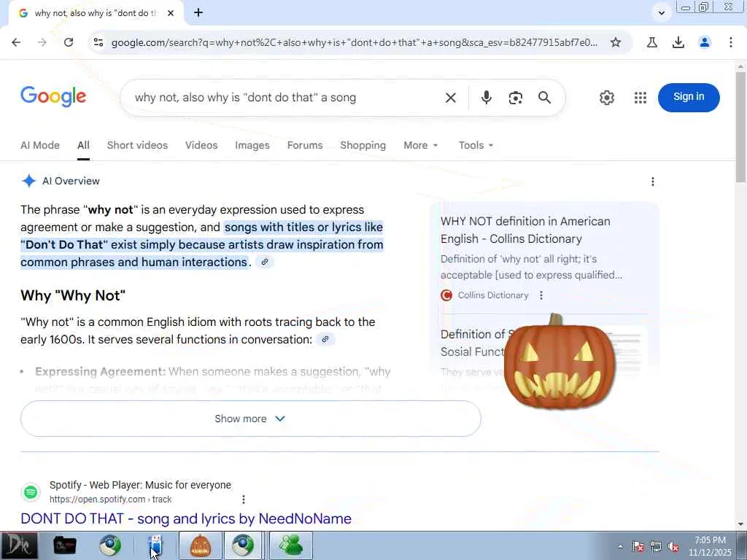This screenshot has height=560, width=747.
Task: Switch to Images tab
Action: click(x=252, y=145)
